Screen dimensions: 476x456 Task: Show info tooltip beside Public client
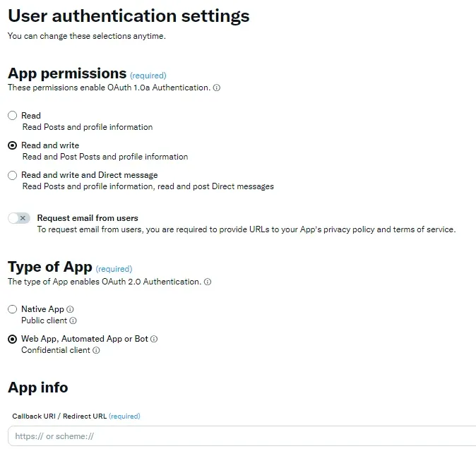73,320
